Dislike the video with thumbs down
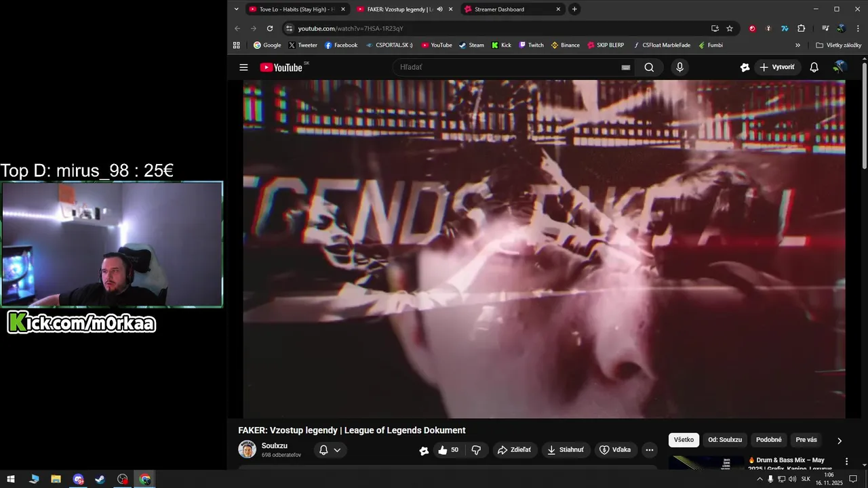 [476, 450]
